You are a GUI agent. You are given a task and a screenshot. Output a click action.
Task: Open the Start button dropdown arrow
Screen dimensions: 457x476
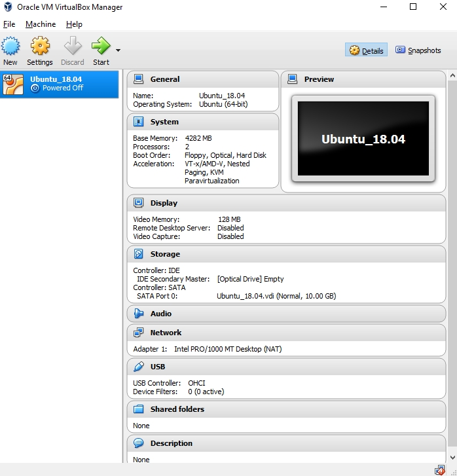click(118, 50)
